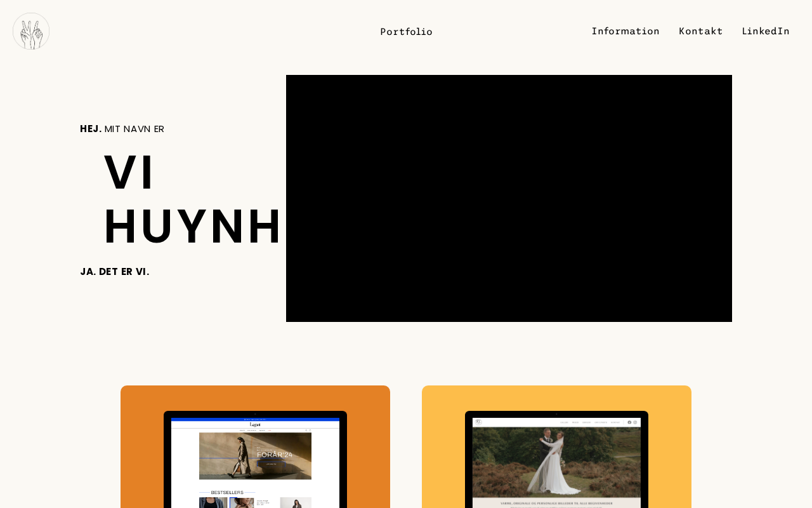Click the "VI HUYNH" heading
812x508 pixels.
tap(193, 199)
